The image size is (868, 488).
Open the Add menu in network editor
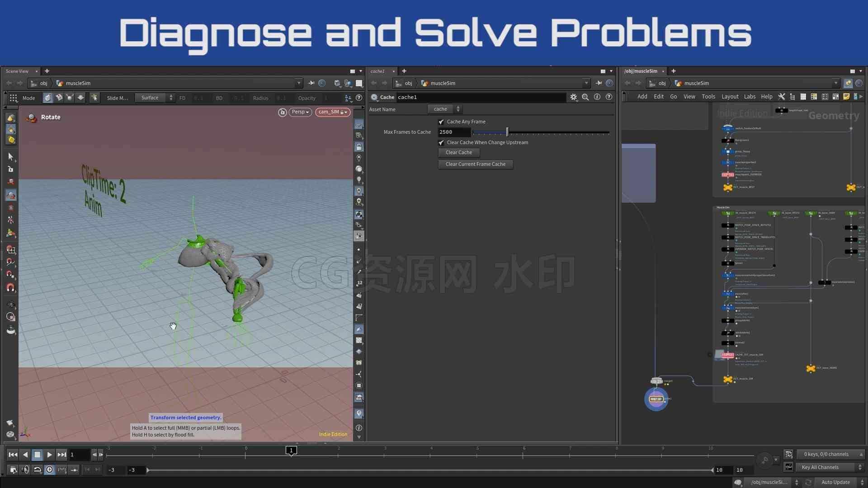pos(642,97)
